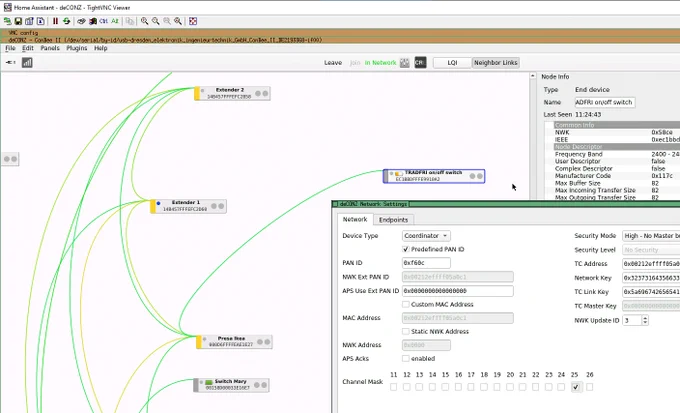Click the network settings icon beside In Network
The image size is (680, 413).
click(x=405, y=62)
